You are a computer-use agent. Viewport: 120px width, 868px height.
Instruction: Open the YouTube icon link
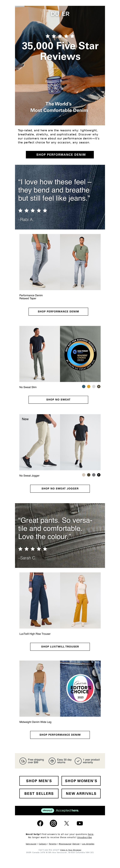(80, 823)
